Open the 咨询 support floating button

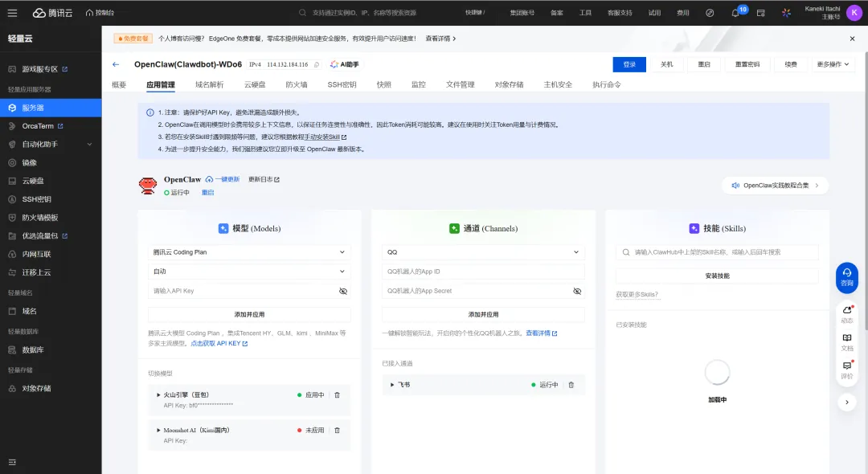(847, 277)
